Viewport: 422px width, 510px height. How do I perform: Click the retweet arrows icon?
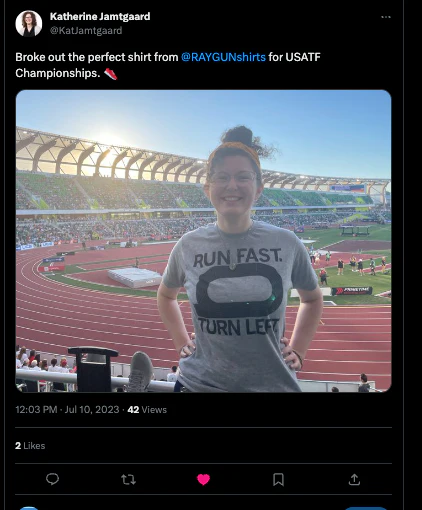coord(128,480)
